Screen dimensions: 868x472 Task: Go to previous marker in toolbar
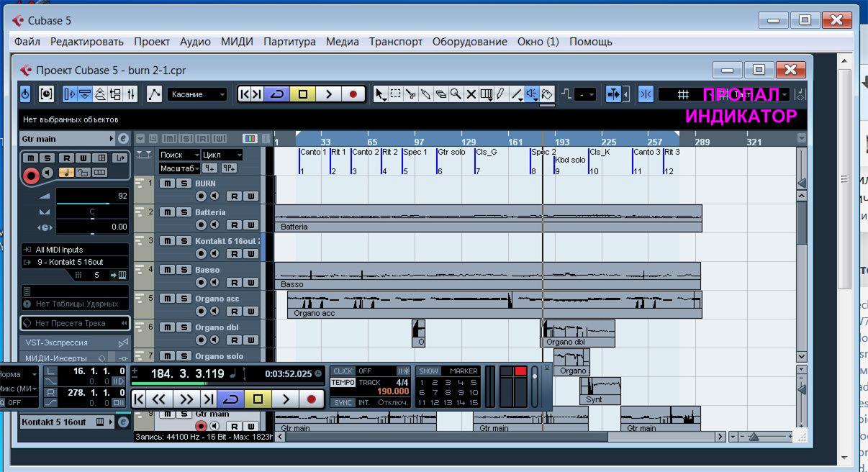(245, 94)
